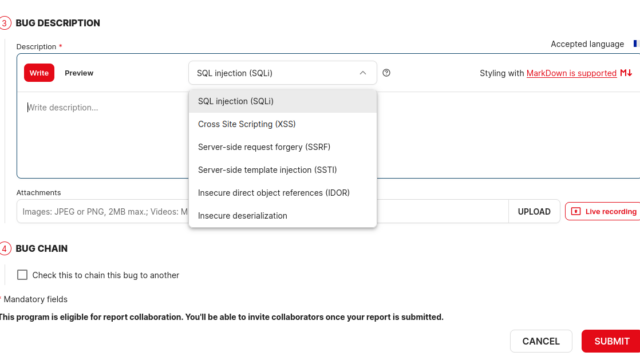Click the Attachments file input field
Viewport: 640px width, 360px height.
262,211
